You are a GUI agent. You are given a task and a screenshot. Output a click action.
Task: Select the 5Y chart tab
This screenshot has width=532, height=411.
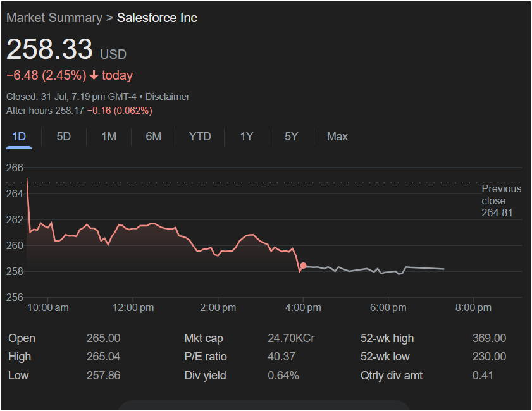point(291,137)
